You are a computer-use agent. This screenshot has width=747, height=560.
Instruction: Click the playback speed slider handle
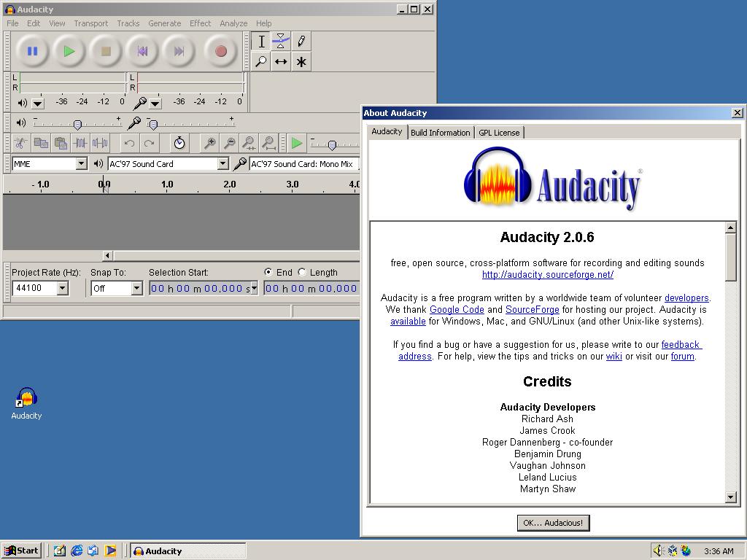pyautogui.click(x=332, y=144)
